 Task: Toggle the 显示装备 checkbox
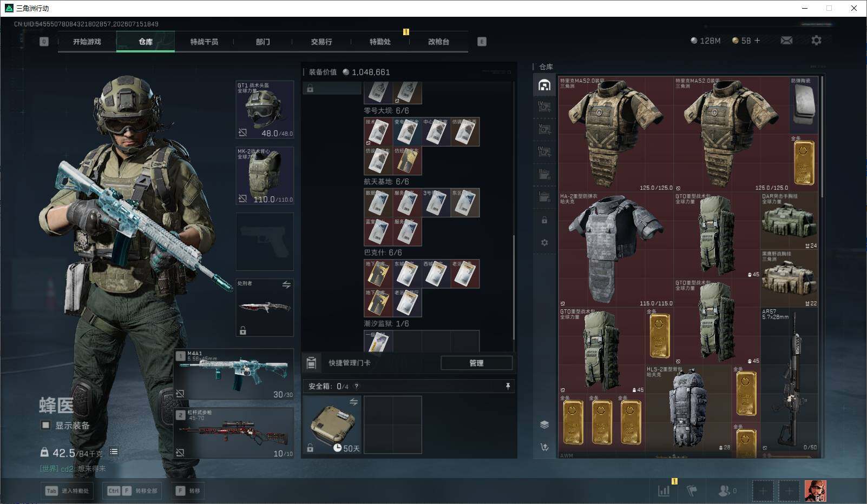pyautogui.click(x=46, y=426)
